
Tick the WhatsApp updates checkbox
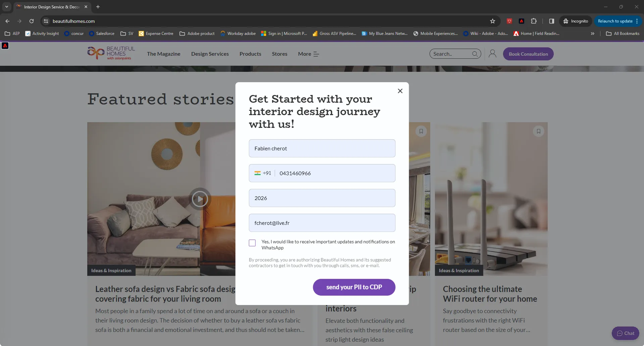pos(252,243)
